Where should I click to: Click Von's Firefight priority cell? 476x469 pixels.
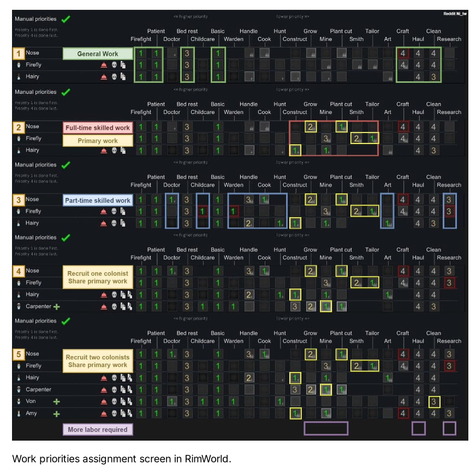pyautogui.click(x=141, y=402)
